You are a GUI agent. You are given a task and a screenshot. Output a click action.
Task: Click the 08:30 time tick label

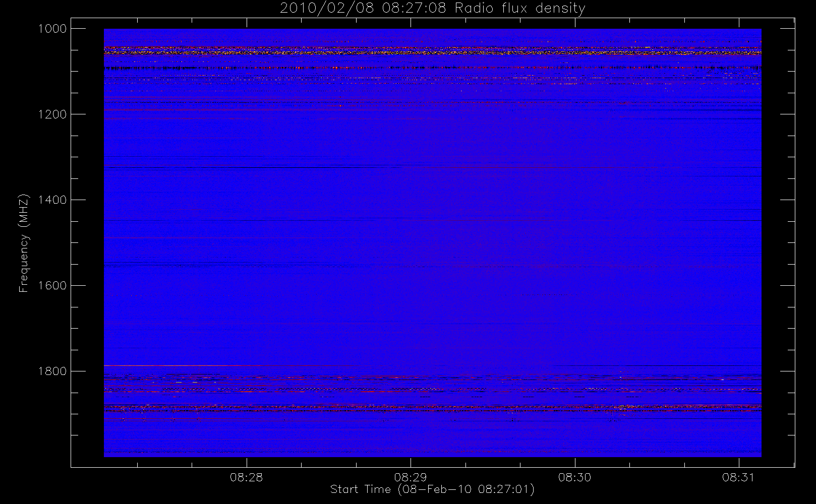click(x=574, y=477)
